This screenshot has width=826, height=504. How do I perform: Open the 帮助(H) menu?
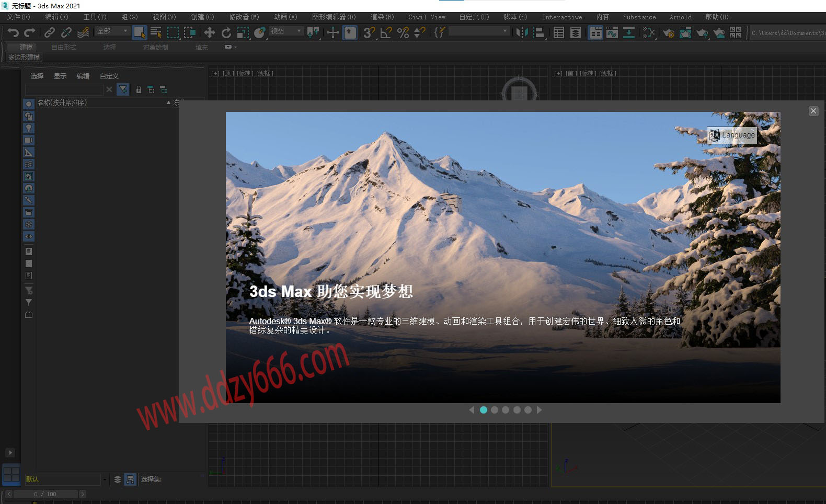(717, 17)
